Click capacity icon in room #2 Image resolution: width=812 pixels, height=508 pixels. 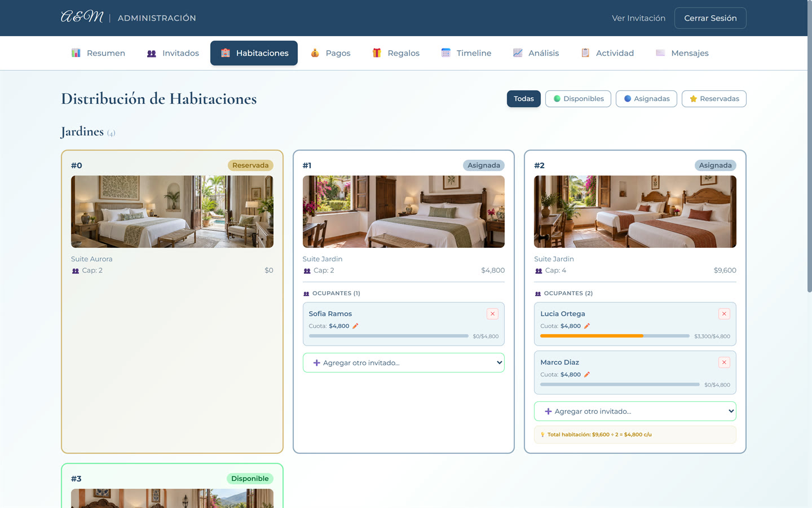pyautogui.click(x=539, y=271)
